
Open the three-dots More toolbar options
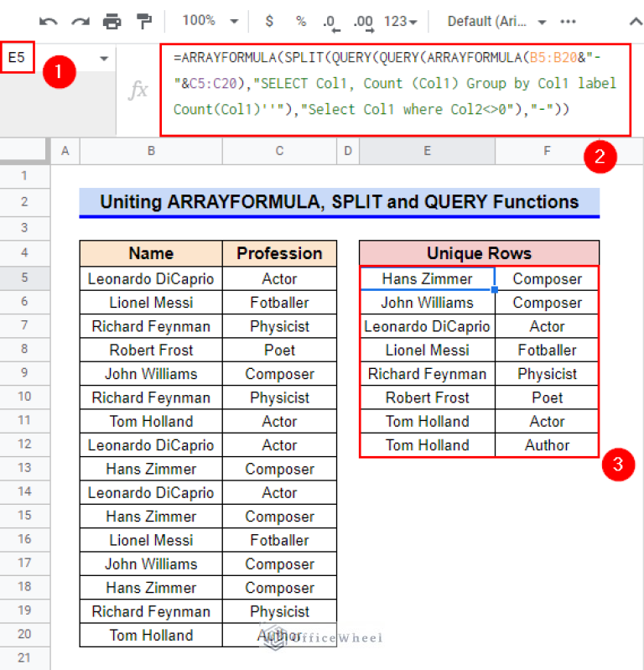568,21
